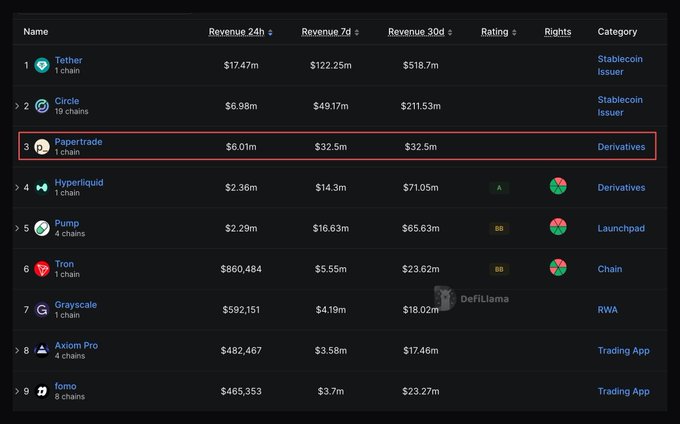Open the Tron protocol link

(64, 264)
